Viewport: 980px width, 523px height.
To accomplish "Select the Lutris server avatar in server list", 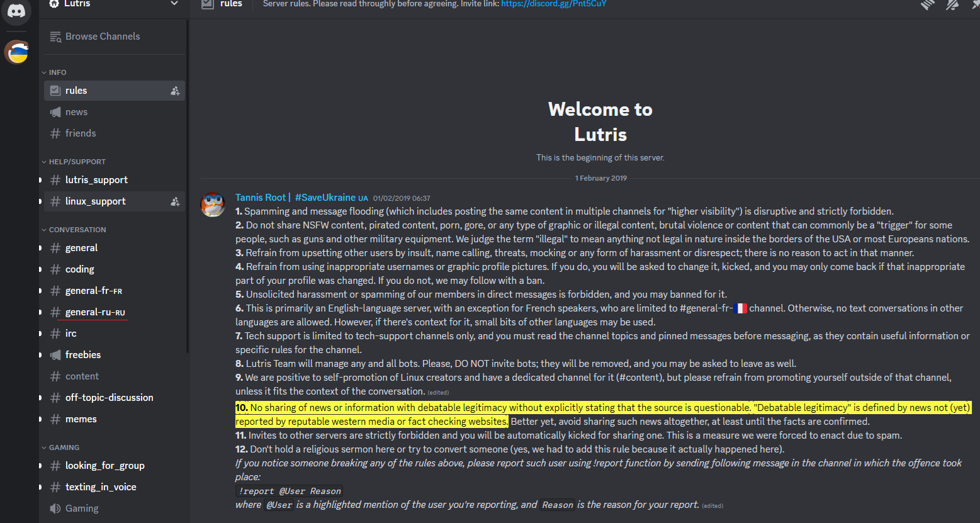I will [17, 52].
